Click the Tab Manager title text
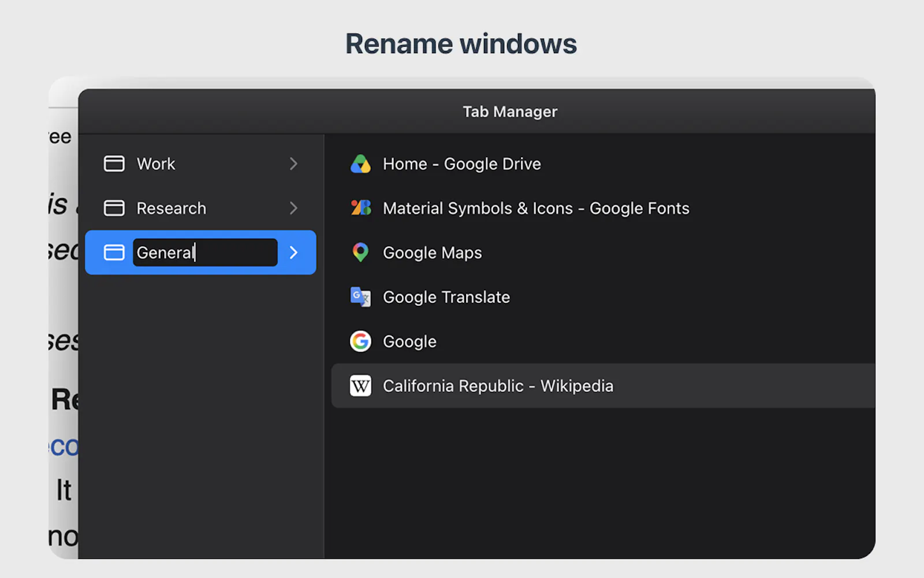 (510, 112)
